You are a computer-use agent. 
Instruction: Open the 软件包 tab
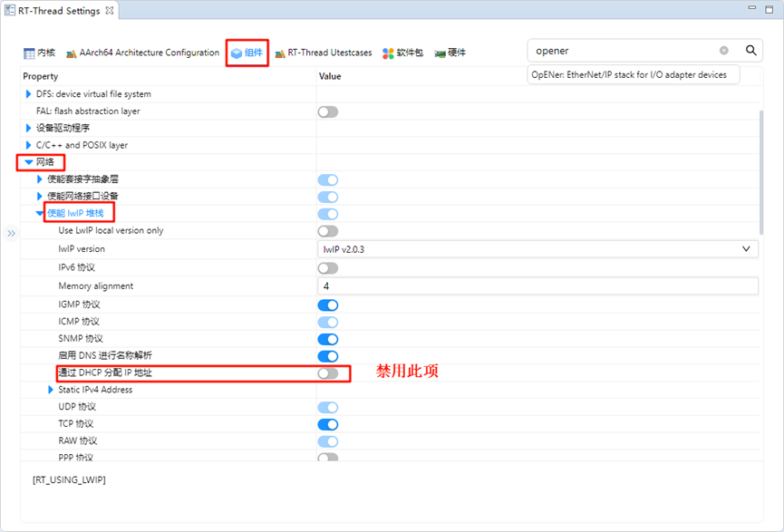[x=403, y=53]
